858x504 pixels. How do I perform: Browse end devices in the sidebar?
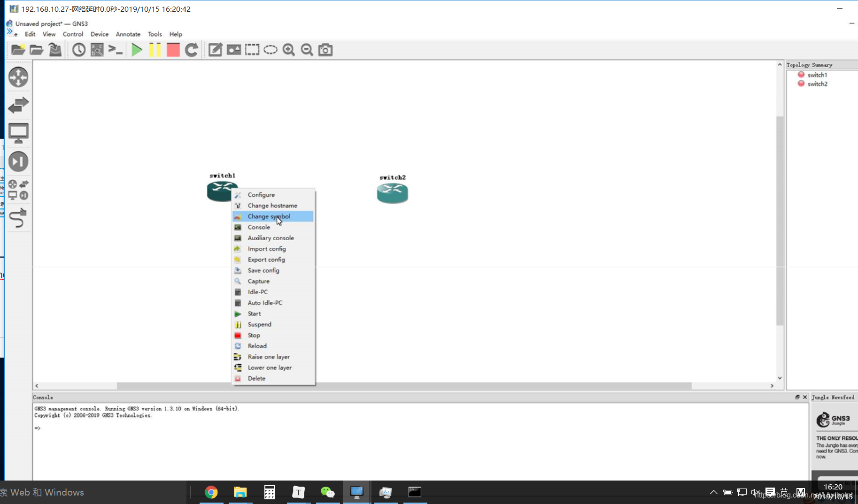18,133
